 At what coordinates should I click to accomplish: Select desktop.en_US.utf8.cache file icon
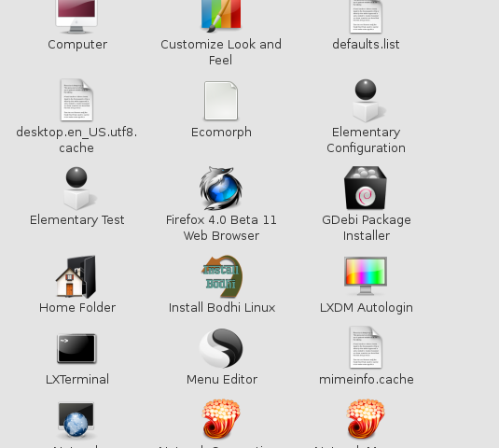coord(76,100)
